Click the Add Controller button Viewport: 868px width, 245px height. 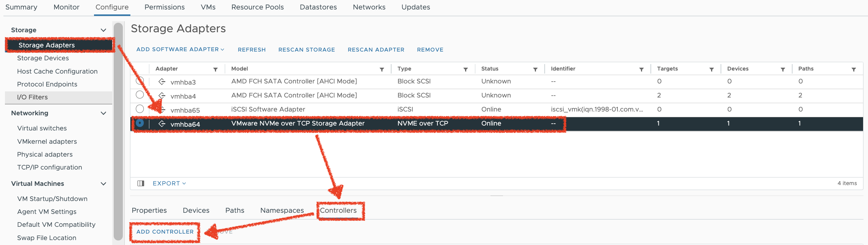(165, 232)
